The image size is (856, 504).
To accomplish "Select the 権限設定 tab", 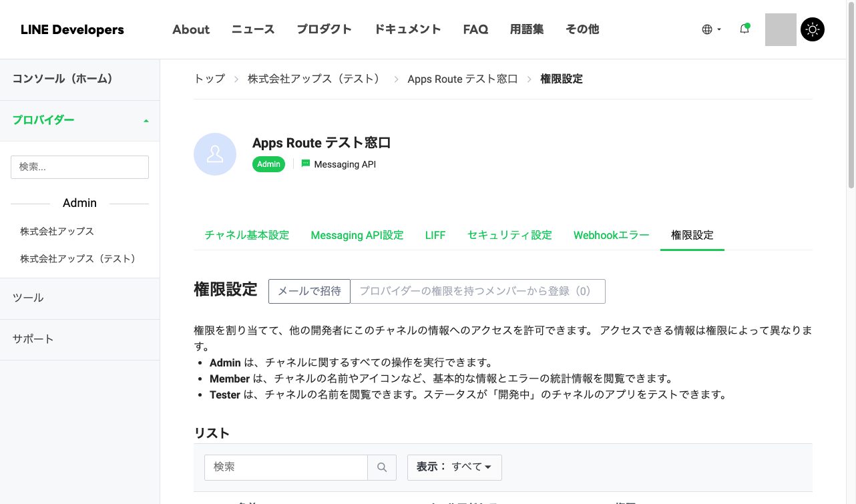I will [x=692, y=235].
